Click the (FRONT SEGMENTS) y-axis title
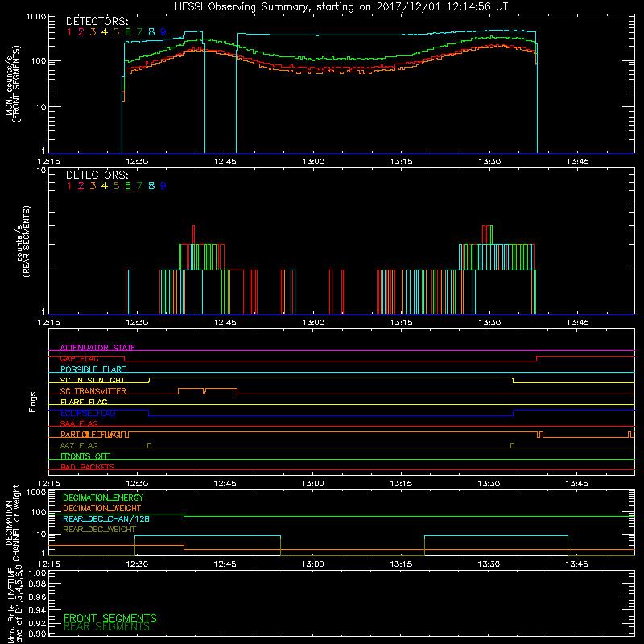 click(16, 84)
